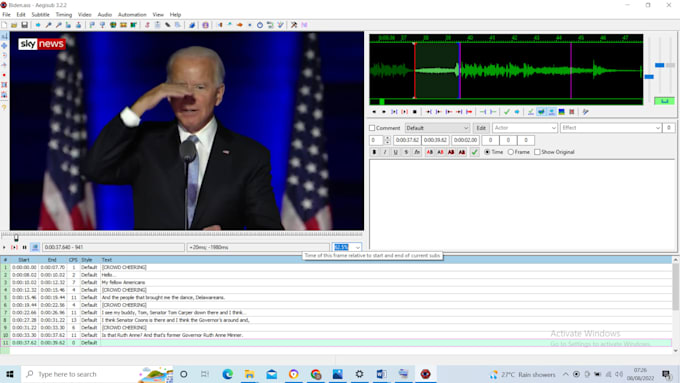Click the video seek bar slider handle

click(x=16, y=238)
